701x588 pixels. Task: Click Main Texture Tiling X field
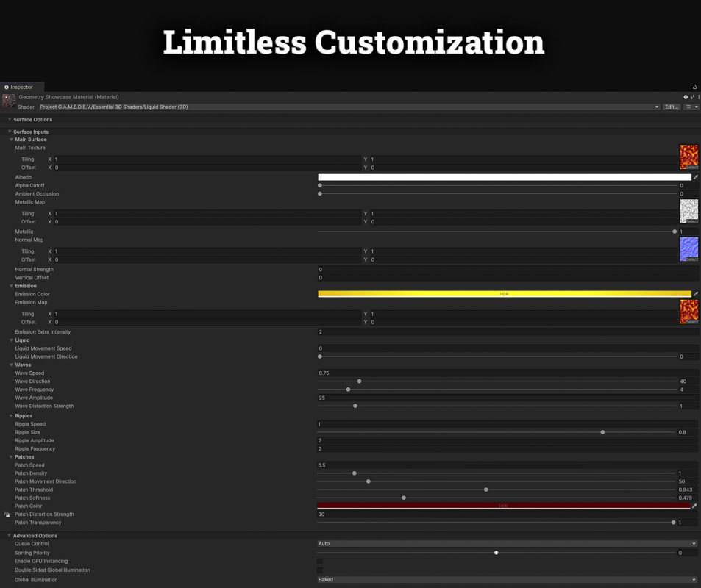tap(207, 159)
